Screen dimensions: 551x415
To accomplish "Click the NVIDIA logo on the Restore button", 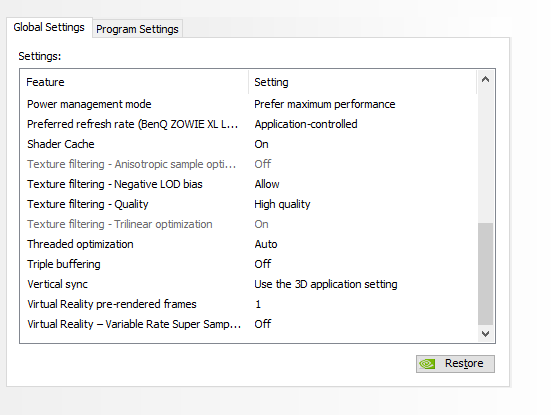I will tap(427, 364).
